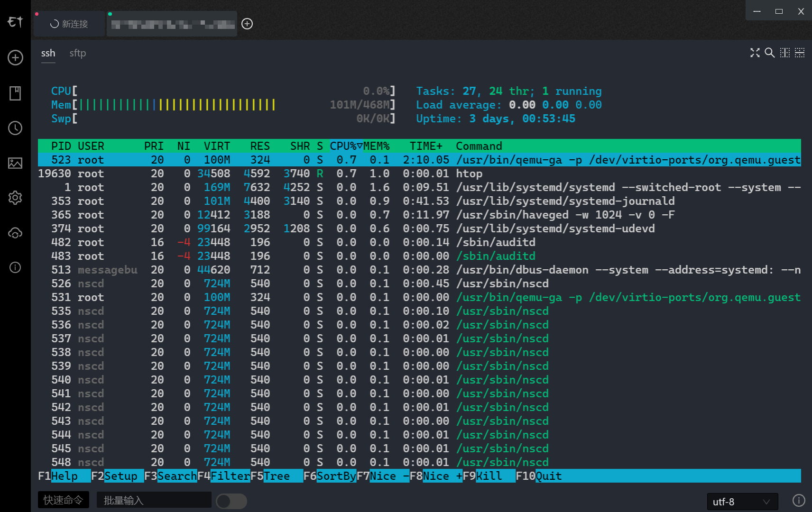Sort by clicking the MEM% column header

pos(377,146)
